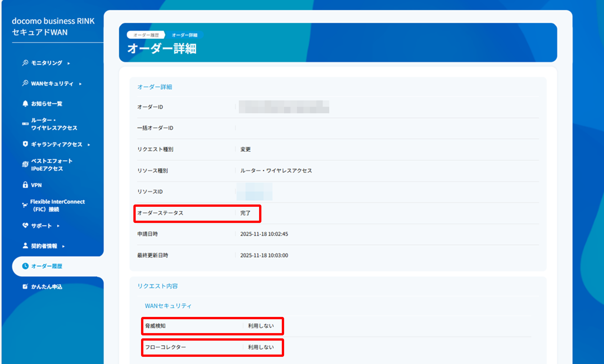The image size is (604, 364).
Task: Expand the WANセキュリティ submenu arrow
Action: pyautogui.click(x=80, y=84)
